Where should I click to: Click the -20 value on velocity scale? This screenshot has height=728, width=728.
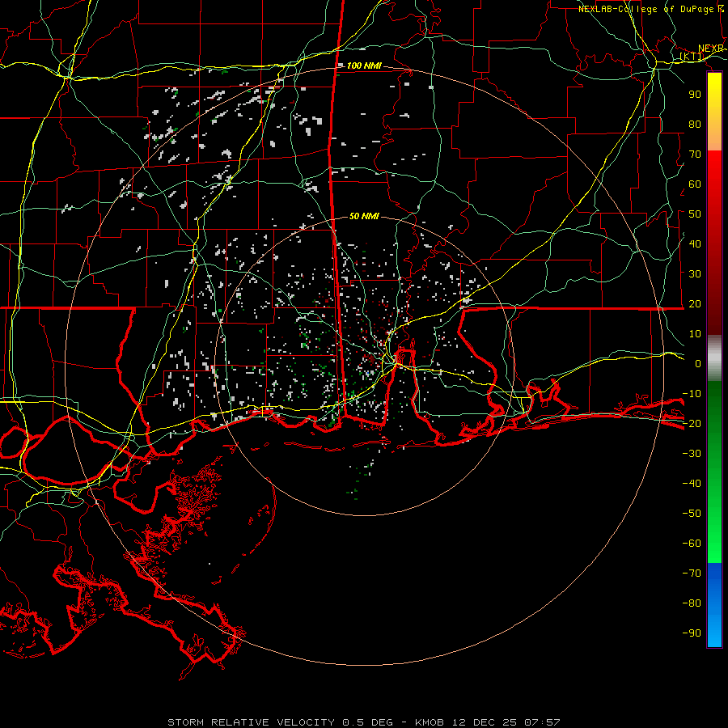692,423
